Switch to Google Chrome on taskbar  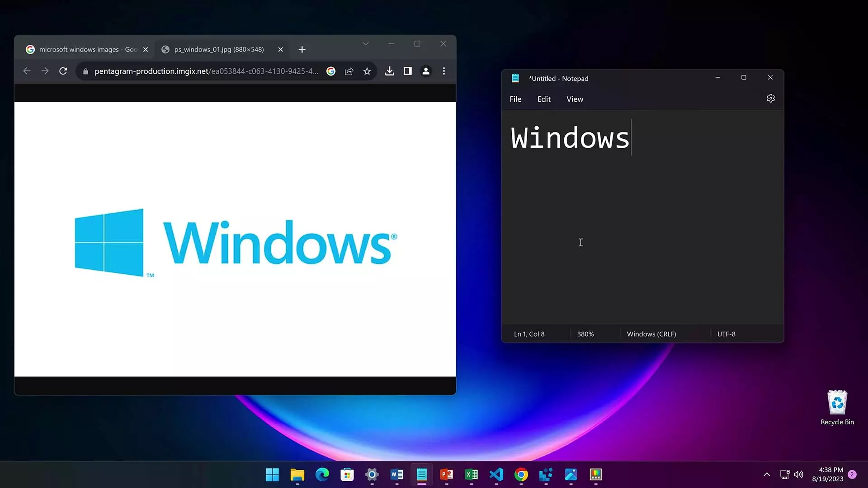[521, 474]
